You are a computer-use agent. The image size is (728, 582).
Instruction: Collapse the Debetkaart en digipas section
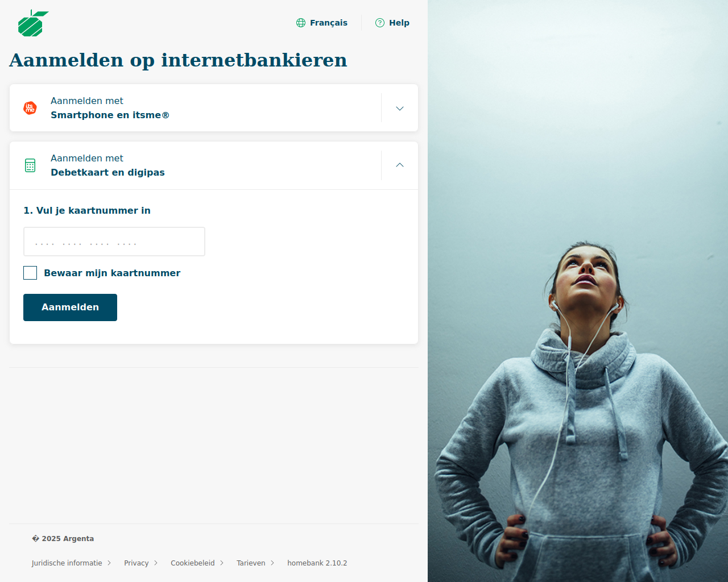click(400, 165)
